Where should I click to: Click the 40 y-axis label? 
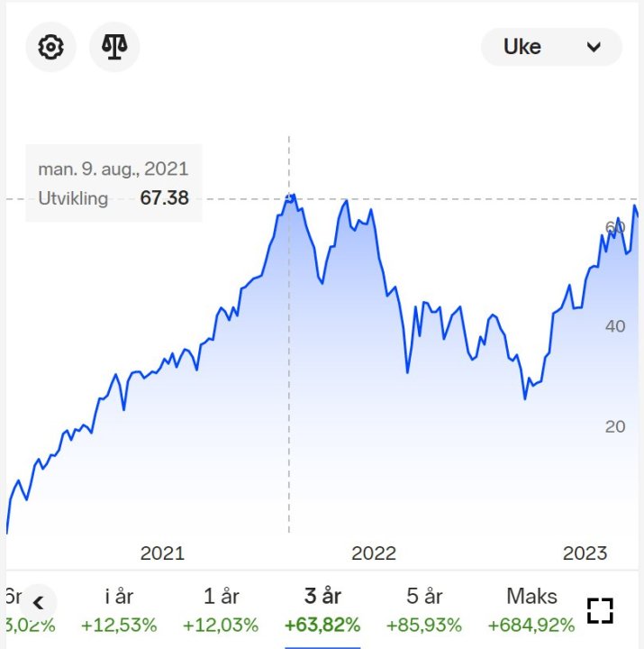[615, 326]
